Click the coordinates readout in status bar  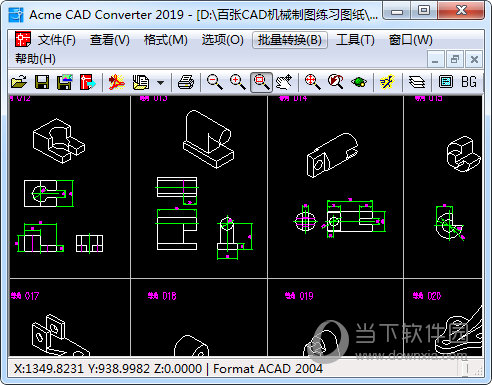[108, 369]
